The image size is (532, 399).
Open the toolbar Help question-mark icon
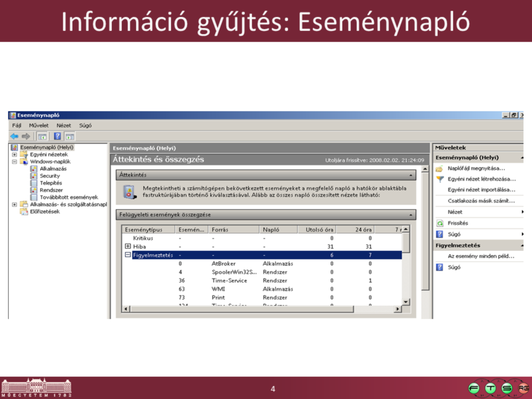[x=58, y=136]
